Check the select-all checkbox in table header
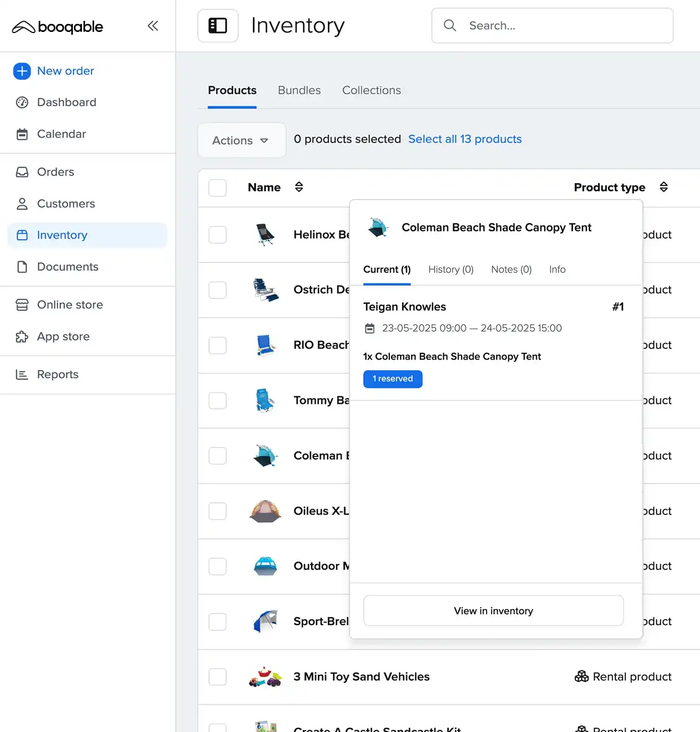The width and height of the screenshot is (700, 732). pyautogui.click(x=218, y=188)
